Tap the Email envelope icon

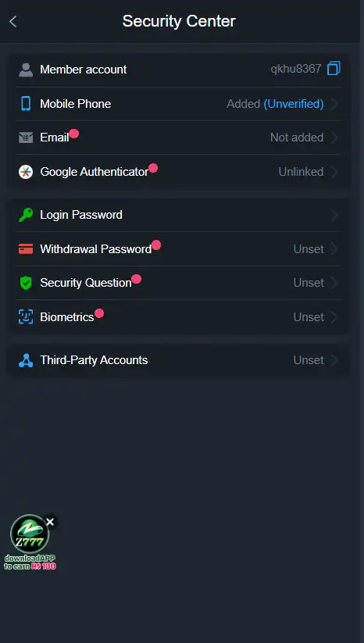(x=26, y=138)
